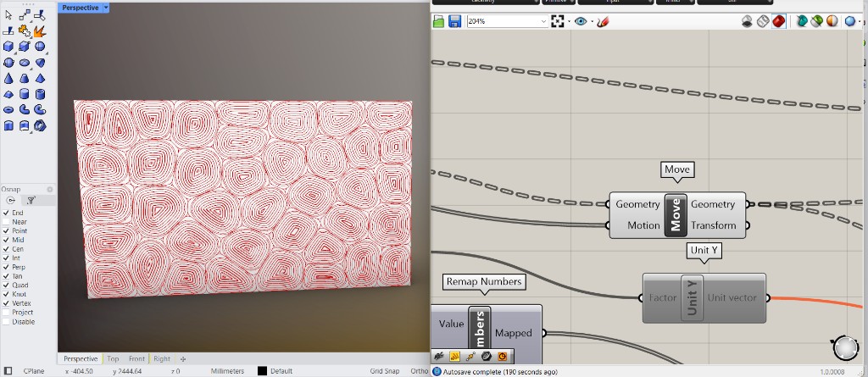Select the Ellipsoid solid tool

[25, 63]
